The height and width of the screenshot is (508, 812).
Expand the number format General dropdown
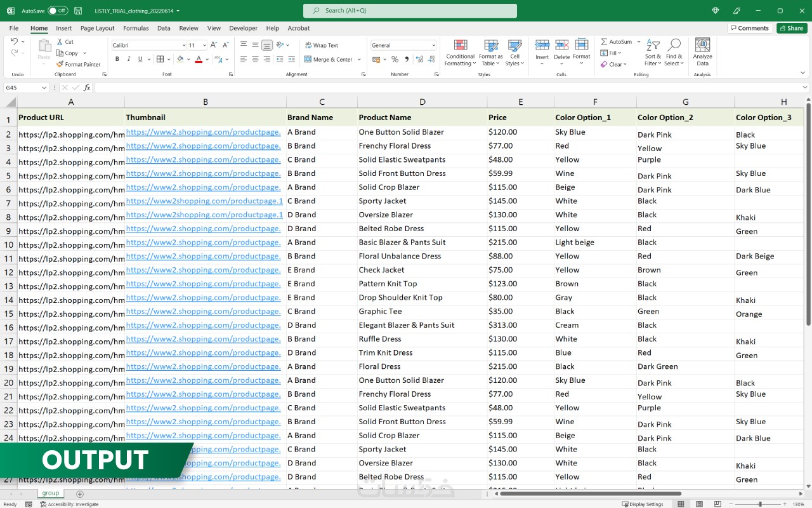point(433,46)
